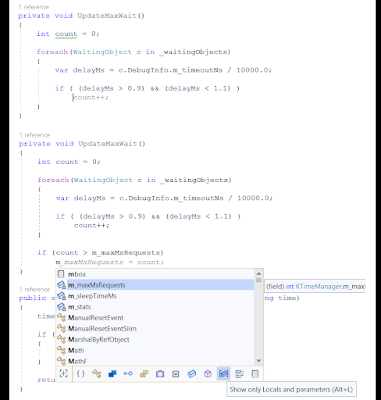Click the completion list scroll-up arrow
The image size is (381, 400).
tap(259, 273)
